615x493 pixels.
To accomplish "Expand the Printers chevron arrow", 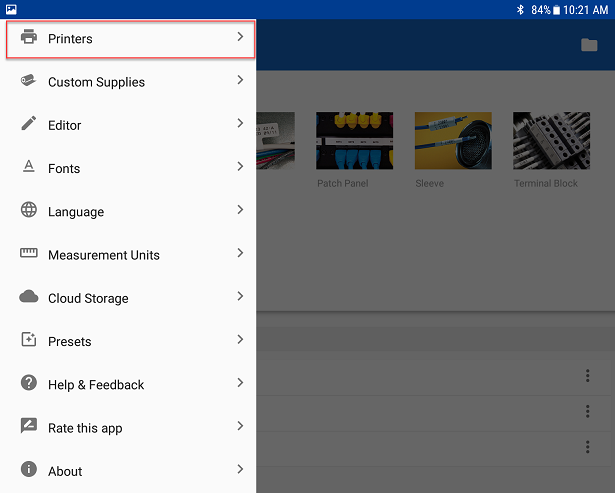I will click(x=240, y=38).
